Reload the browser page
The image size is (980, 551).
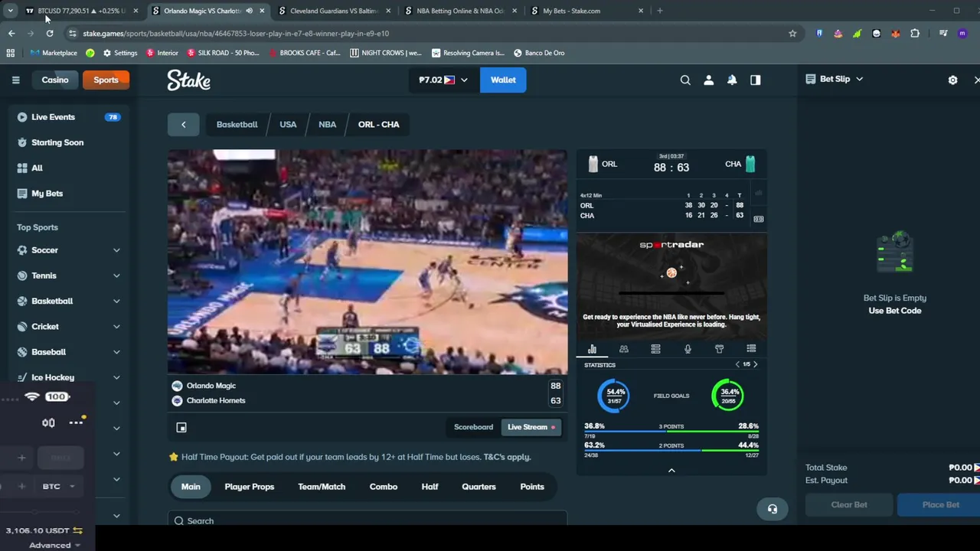[50, 34]
